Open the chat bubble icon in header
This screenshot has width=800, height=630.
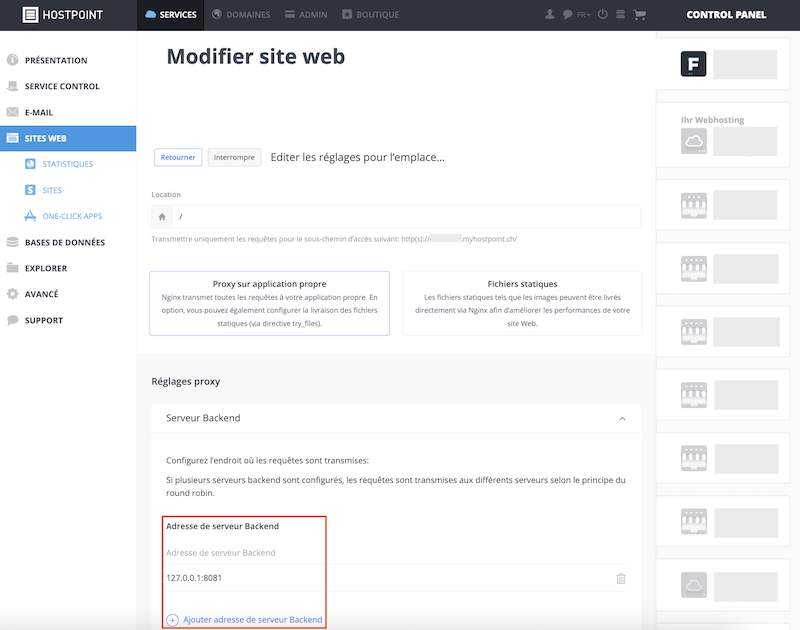567,14
